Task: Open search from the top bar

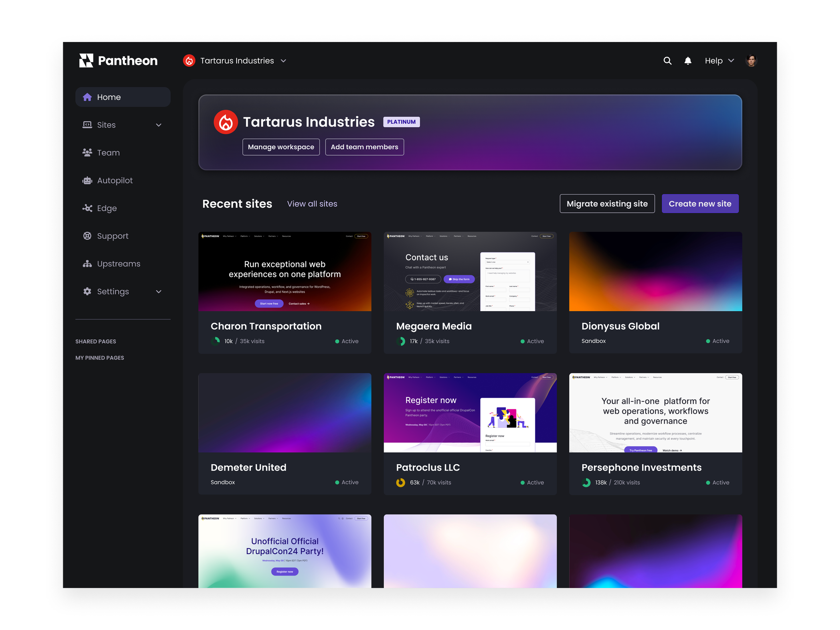Action: [x=667, y=60]
